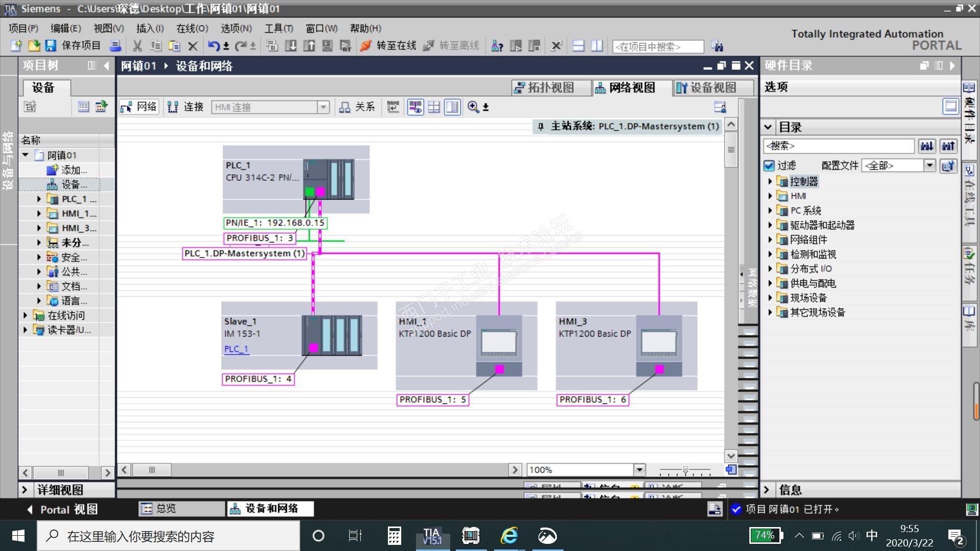Screen dimensions: 980x551
Task: Toggle the Filter (过滤) checkbox
Action: tap(769, 165)
